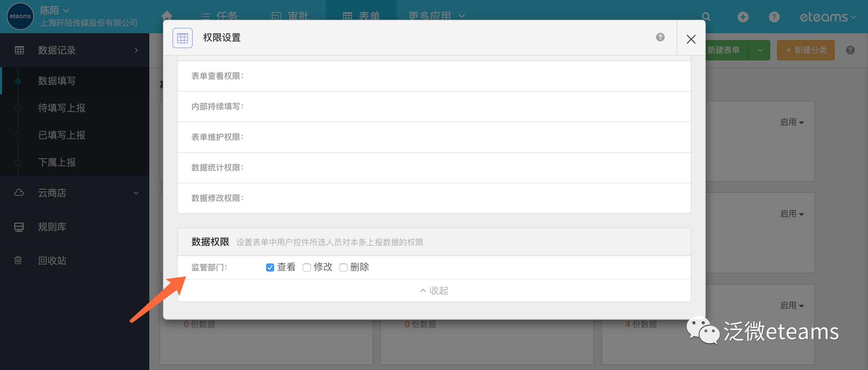Enable the 修改 checkbox
This screenshot has width=868, height=370.
point(307,267)
